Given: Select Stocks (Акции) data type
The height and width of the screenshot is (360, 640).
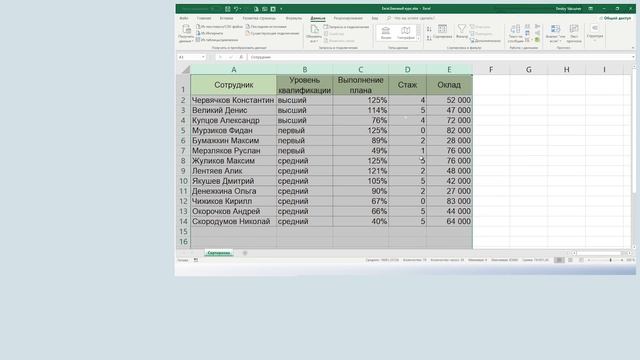Looking at the screenshot, I should [386, 33].
